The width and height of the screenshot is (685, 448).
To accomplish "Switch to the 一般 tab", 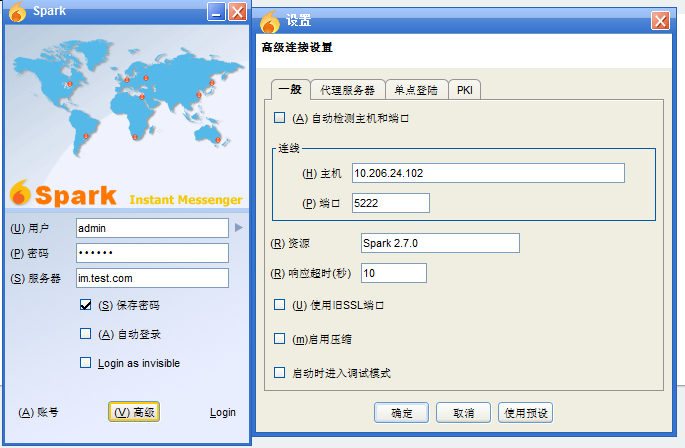I will pyautogui.click(x=291, y=90).
